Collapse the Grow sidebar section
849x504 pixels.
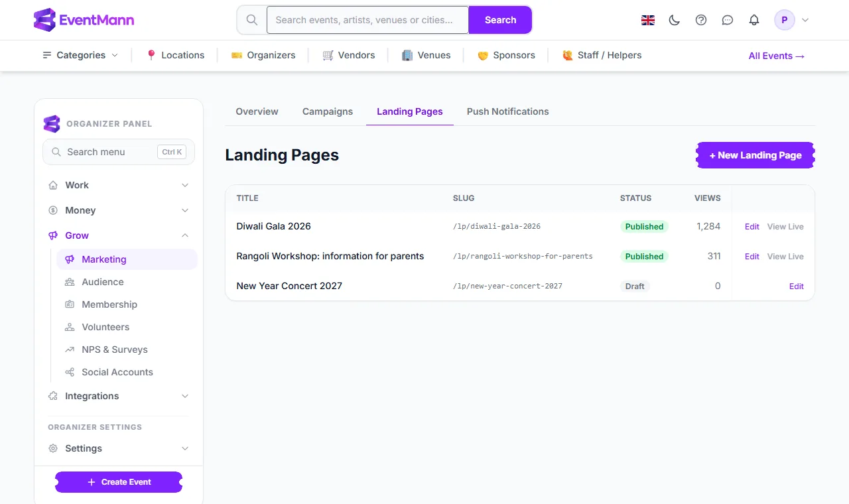click(119, 235)
